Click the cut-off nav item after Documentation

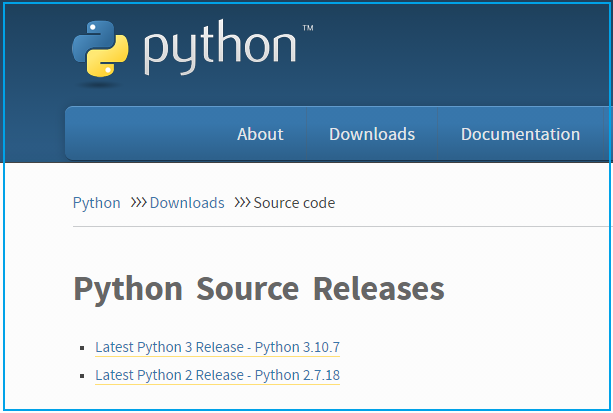[x=608, y=133]
